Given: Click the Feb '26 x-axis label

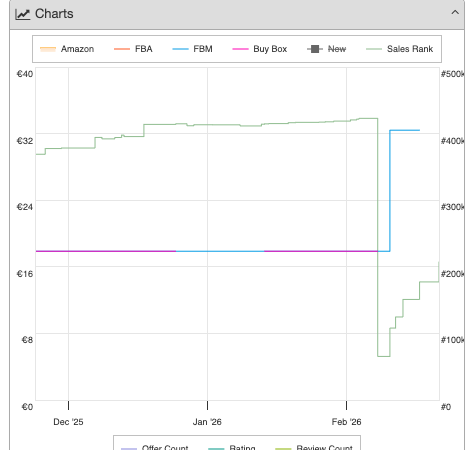Looking at the screenshot, I should (346, 422).
